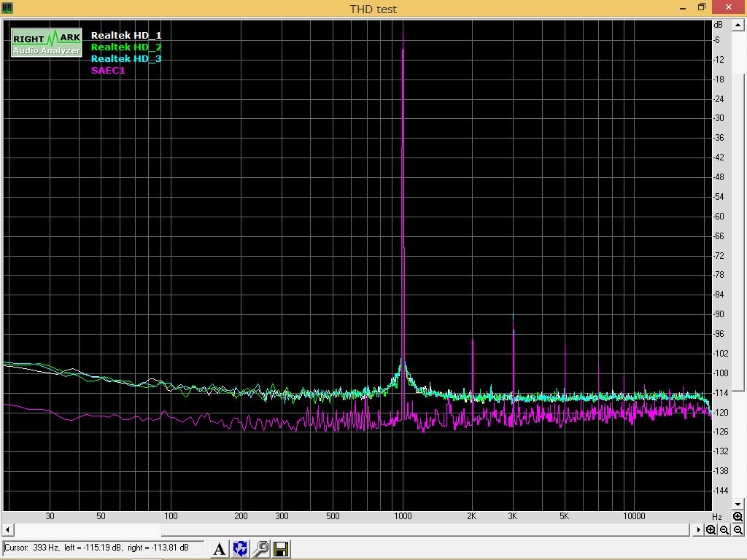
Task: Zoom out on the horizontal frequency axis
Action: coord(724,530)
